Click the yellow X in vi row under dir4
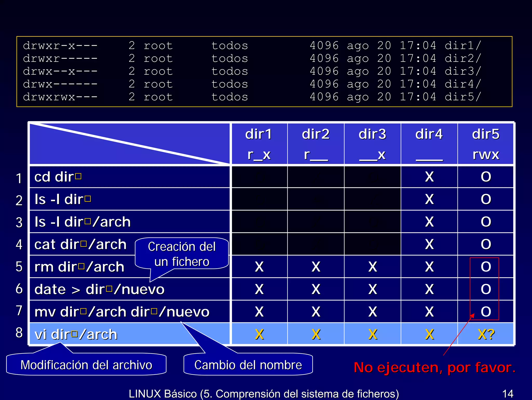 point(429,334)
